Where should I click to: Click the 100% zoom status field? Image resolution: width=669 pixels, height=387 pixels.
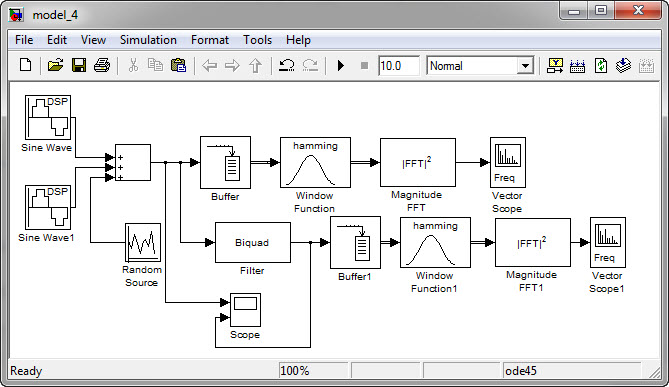(314, 370)
